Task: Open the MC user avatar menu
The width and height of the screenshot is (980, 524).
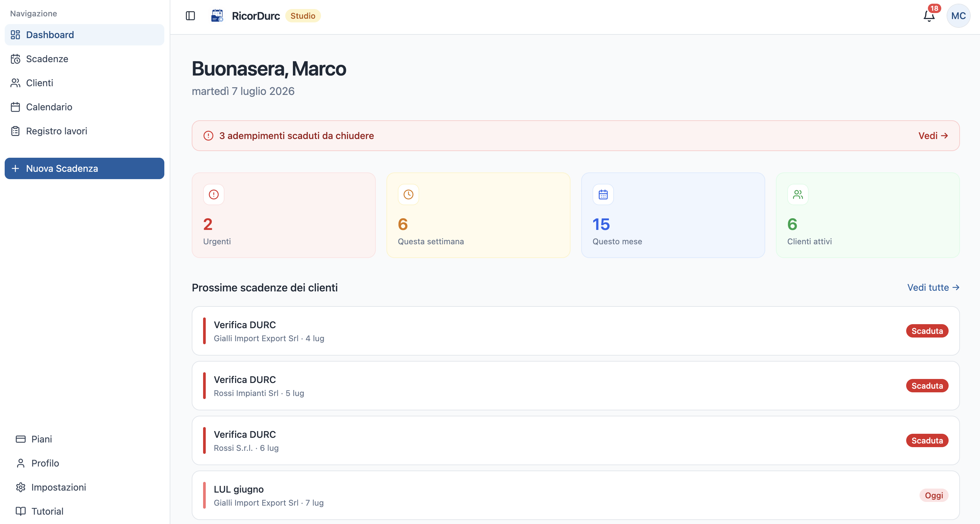Action: [x=958, y=16]
